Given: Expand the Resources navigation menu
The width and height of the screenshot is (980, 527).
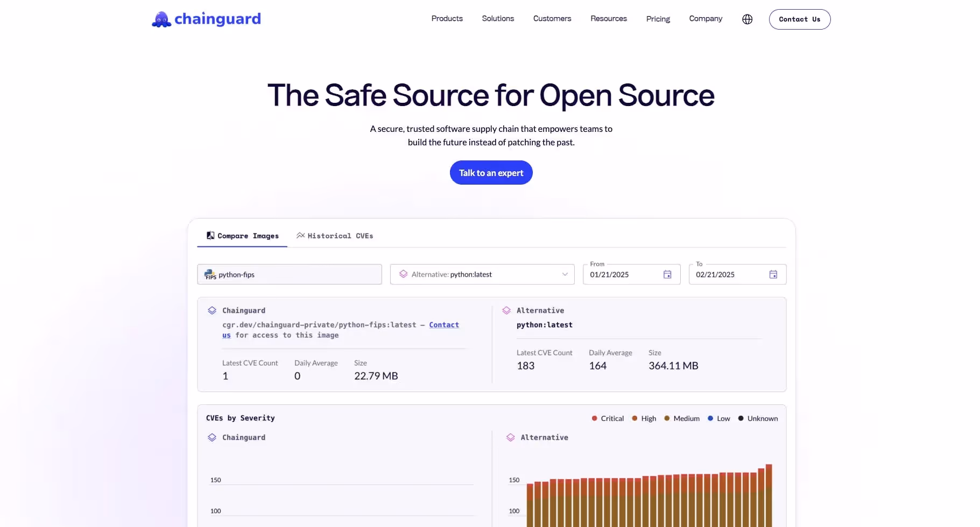Looking at the screenshot, I should [608, 18].
